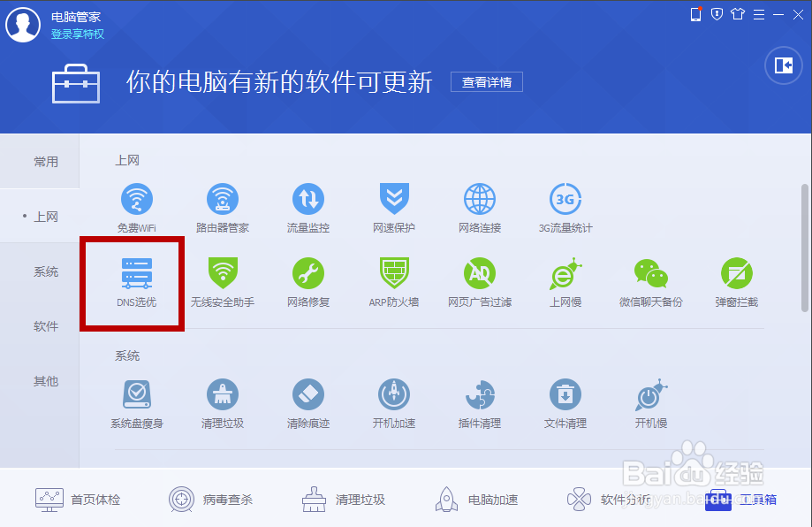Select the 软件 sidebar tab
Viewport: 812px width, 527px height.
pos(40,326)
